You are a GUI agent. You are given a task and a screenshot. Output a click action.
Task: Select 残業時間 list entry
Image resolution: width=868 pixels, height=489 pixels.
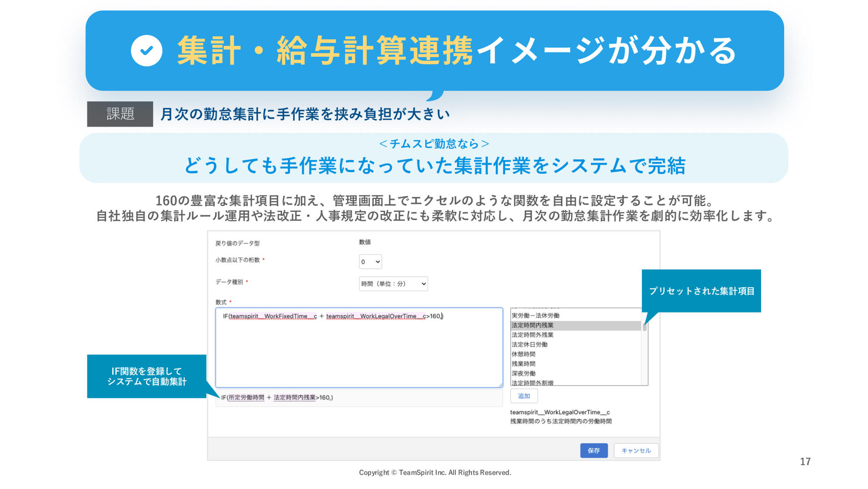coord(524,364)
